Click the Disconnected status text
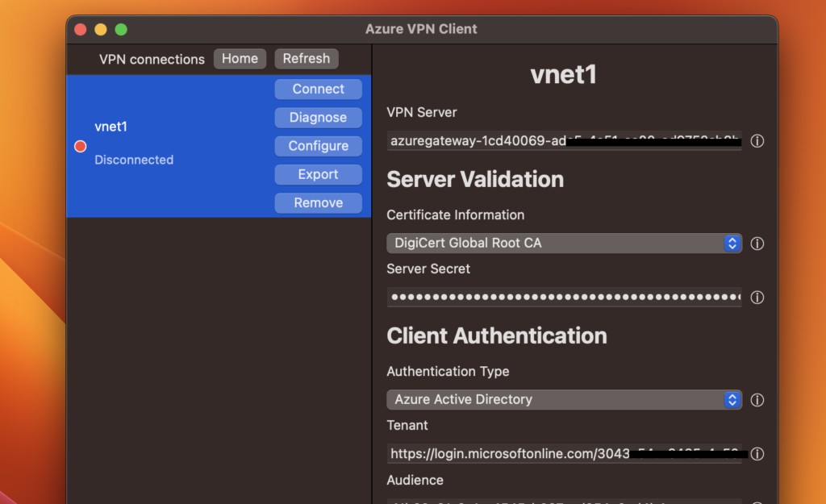 pyautogui.click(x=134, y=160)
